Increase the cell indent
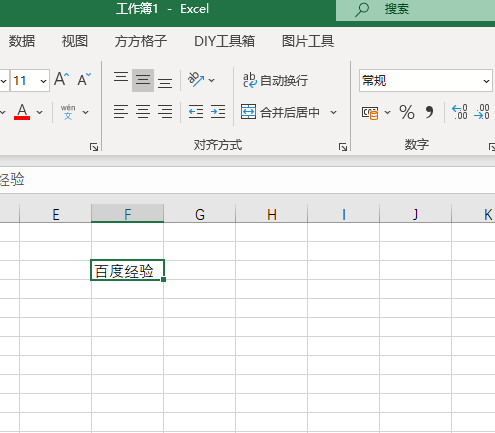Viewport: 495px width, 433px height. pyautogui.click(x=218, y=112)
